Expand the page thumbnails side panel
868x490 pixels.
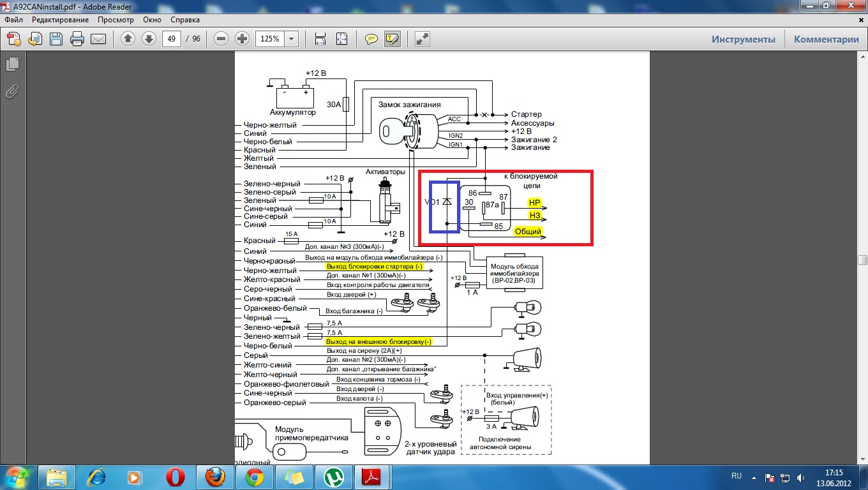tap(11, 64)
